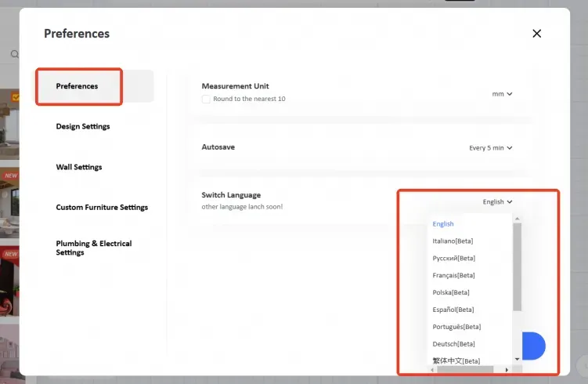The height and width of the screenshot is (384, 588).
Task: Open the Design Settings tab
Action: tap(83, 126)
